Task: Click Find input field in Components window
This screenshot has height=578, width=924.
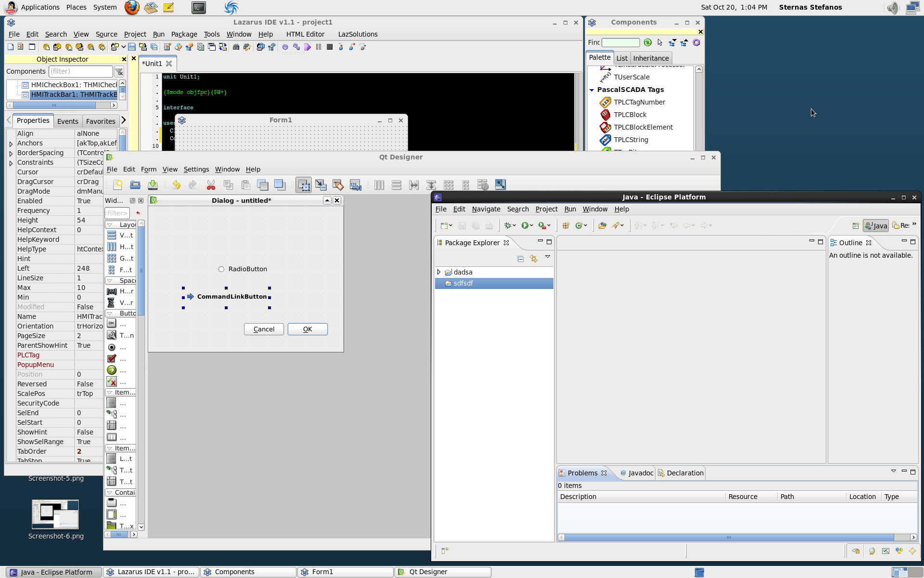Action: click(620, 43)
